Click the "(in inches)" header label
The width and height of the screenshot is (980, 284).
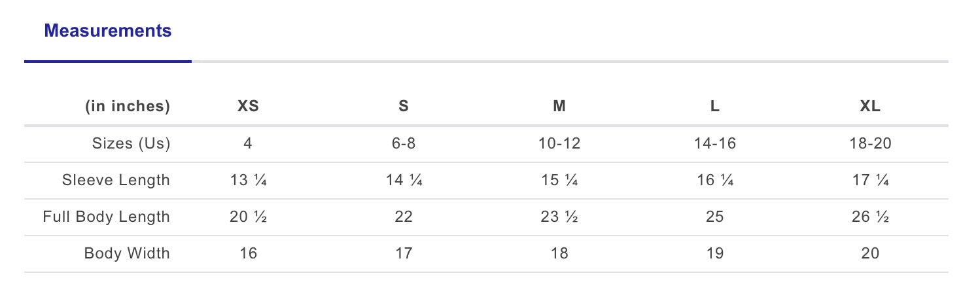tap(128, 107)
